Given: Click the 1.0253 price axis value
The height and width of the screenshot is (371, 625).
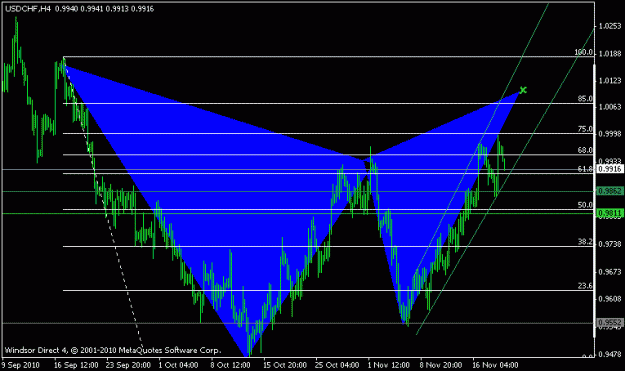Looking at the screenshot, I should click(x=610, y=26).
